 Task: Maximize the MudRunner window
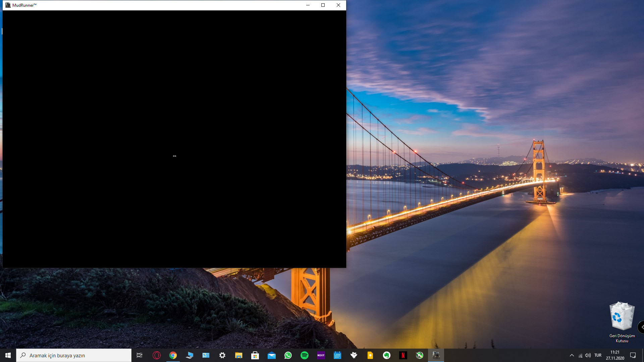point(323,5)
